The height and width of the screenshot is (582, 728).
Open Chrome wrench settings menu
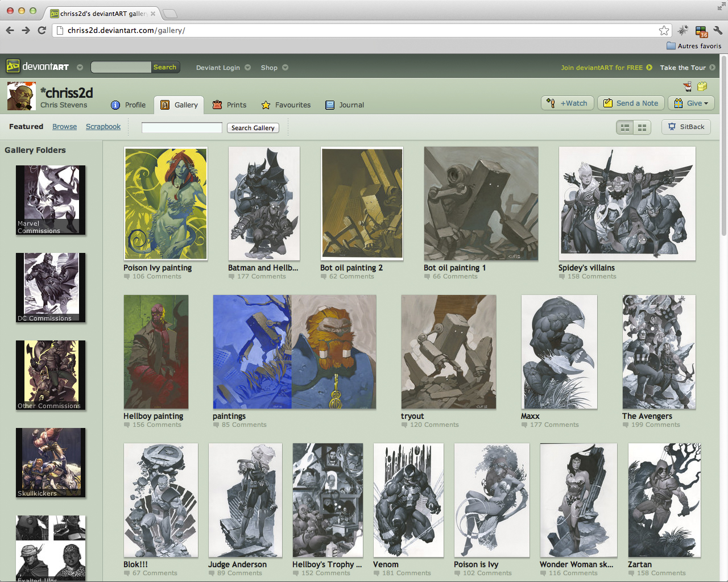[x=718, y=30]
